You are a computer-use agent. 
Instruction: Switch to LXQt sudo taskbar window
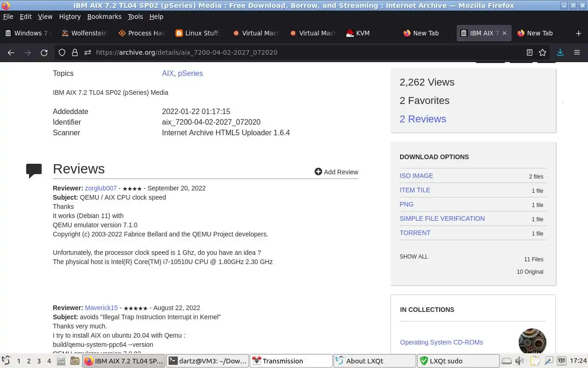pyautogui.click(x=458, y=361)
